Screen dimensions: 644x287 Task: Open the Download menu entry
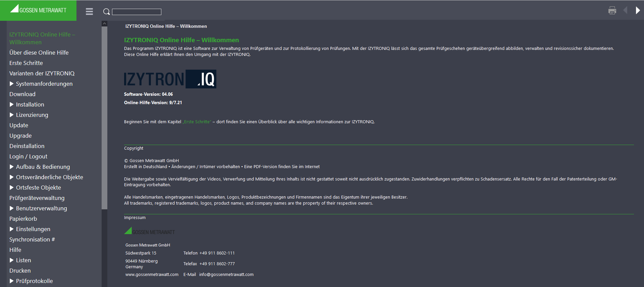(x=22, y=94)
